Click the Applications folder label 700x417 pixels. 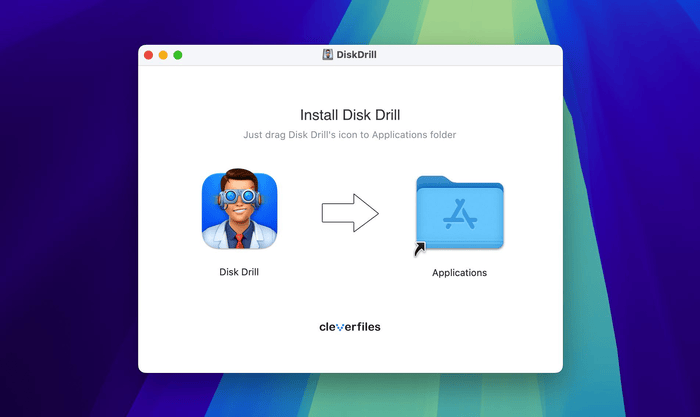tap(459, 273)
